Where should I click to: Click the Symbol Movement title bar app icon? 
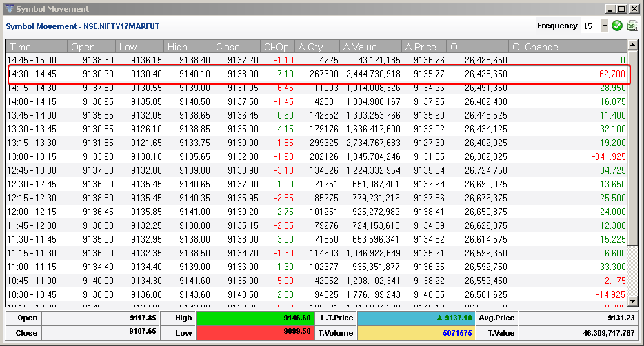pyautogui.click(x=8, y=9)
